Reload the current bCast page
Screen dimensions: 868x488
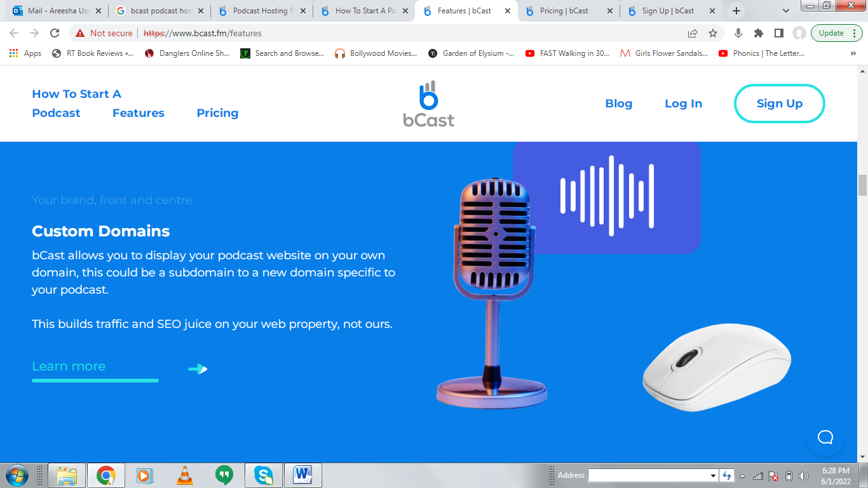55,33
